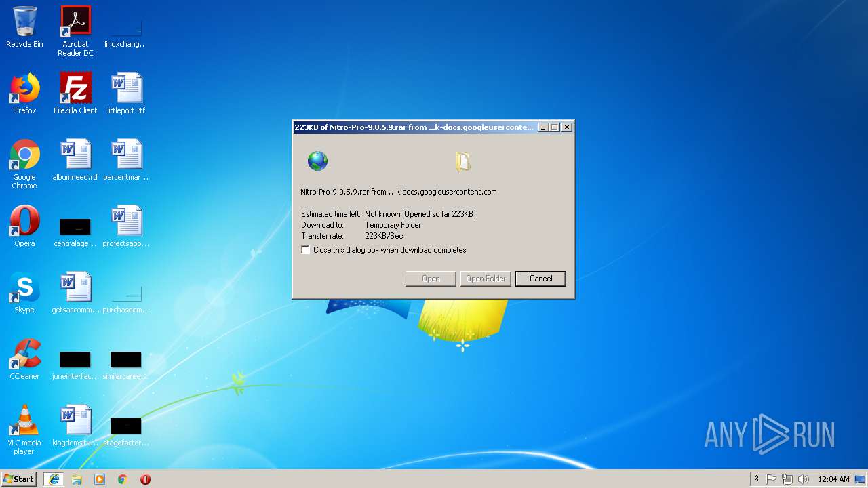Click Opera icon in taskbar
This screenshot has width=868, height=488.
click(145, 479)
